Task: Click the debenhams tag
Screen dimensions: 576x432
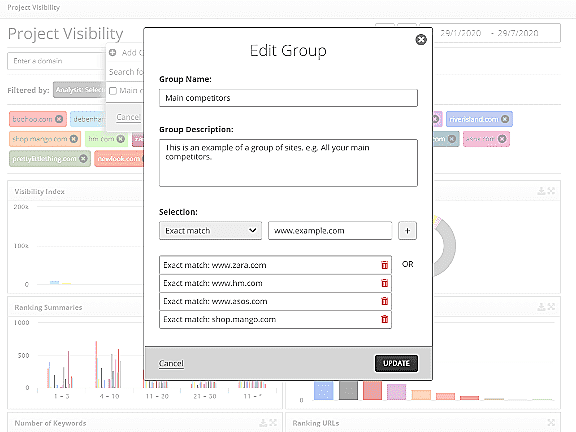Action: point(88,119)
